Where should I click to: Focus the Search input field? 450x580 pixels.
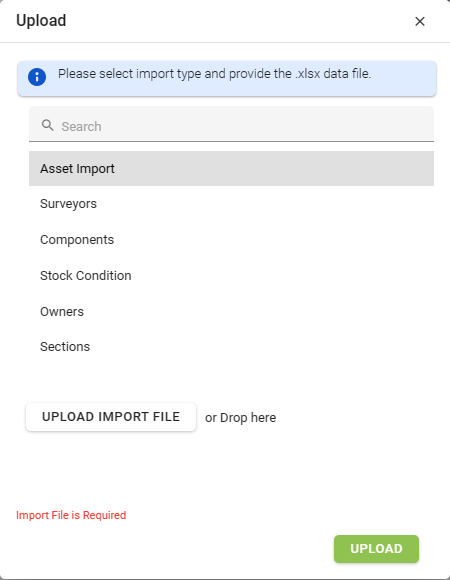point(231,124)
